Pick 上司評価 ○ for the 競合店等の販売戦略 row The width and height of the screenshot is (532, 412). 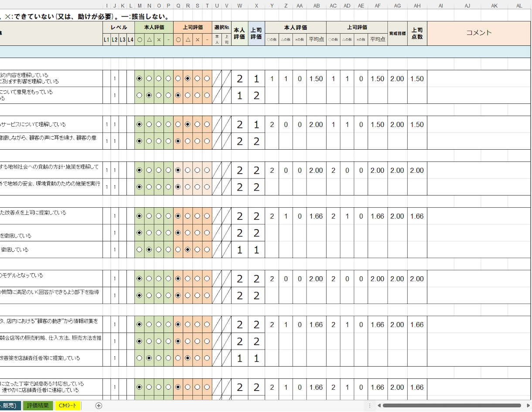pyautogui.click(x=178, y=341)
